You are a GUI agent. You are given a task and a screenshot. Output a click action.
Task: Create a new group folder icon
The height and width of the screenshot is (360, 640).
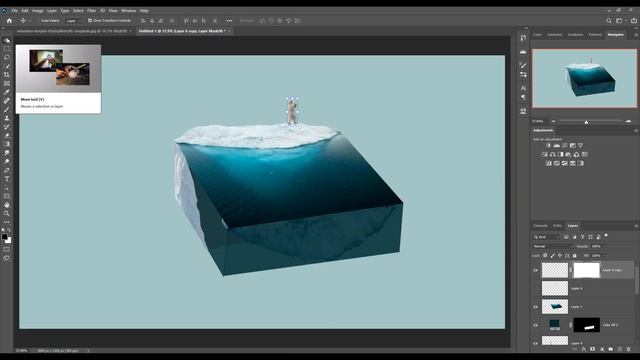(611, 349)
